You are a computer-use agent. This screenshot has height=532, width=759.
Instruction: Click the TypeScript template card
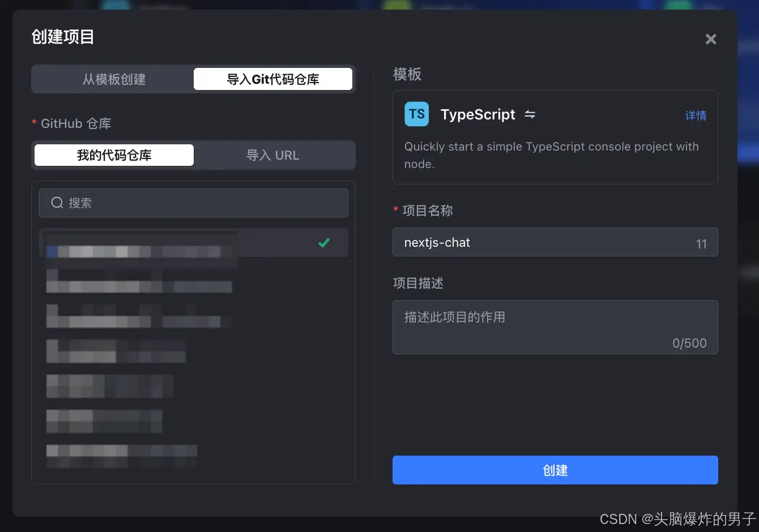click(555, 137)
